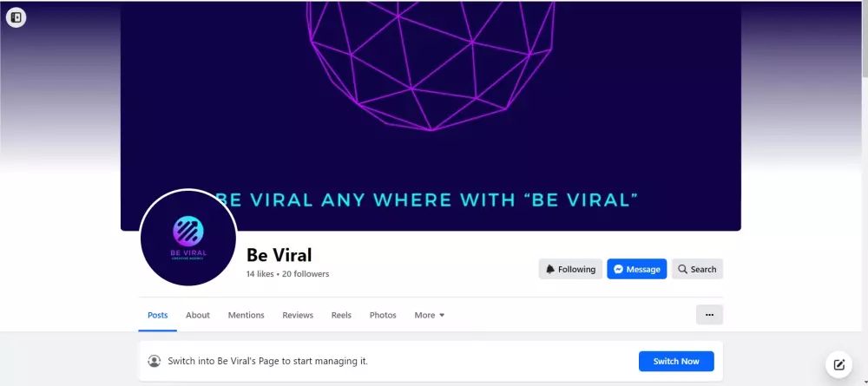Click the caret arrow next to More
This screenshot has height=386, width=868.
click(442, 315)
